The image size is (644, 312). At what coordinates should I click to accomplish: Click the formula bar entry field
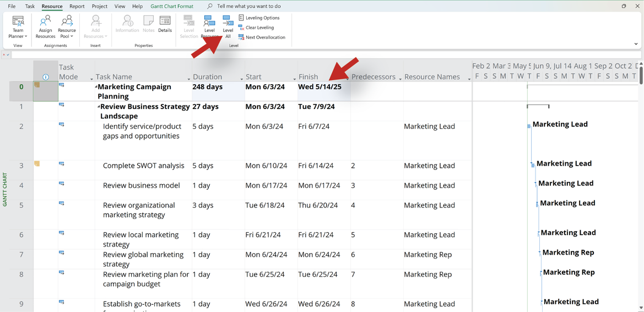tap(326, 54)
